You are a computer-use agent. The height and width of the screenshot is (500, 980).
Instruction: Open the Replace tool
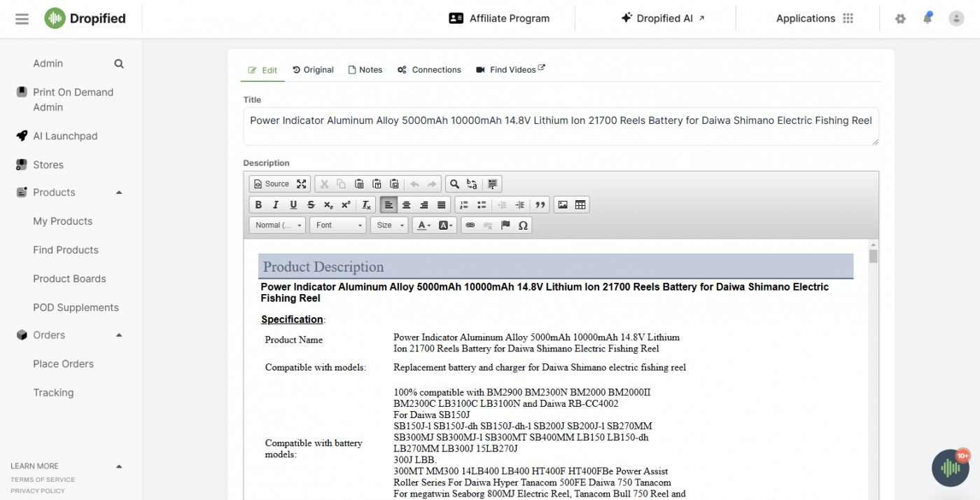click(472, 184)
